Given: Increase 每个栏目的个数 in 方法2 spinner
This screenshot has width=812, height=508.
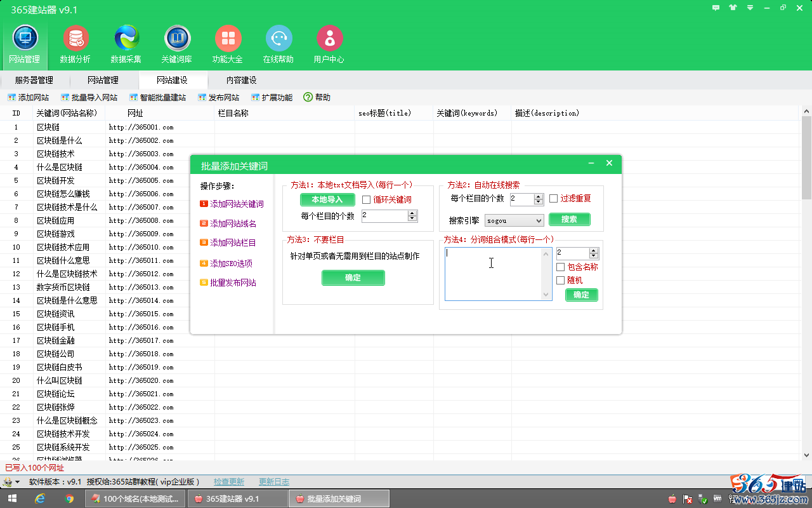Looking at the screenshot, I should [539, 197].
